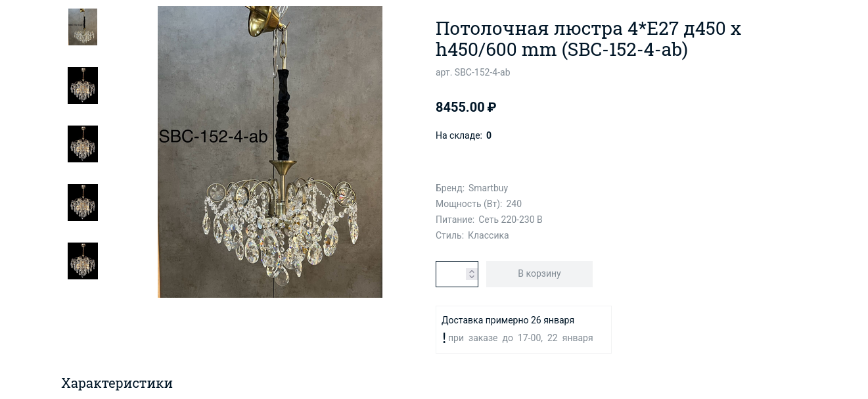This screenshot has height=399, width=868.
Task: Decrease quantity with the down arrow
Action: click(x=471, y=277)
